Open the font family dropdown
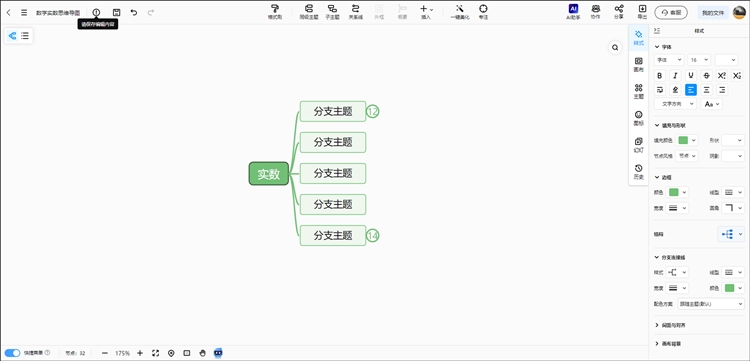The image size is (750, 361). (x=669, y=60)
